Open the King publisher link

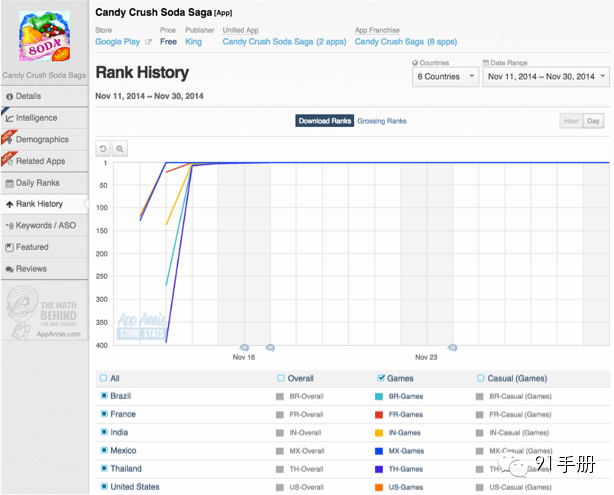(193, 42)
